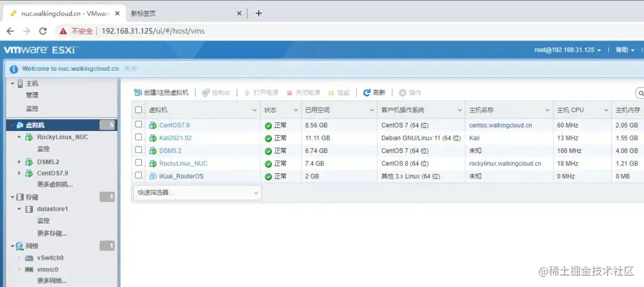This screenshot has height=287, width=644.
Task: Click the iKuai_RouterOS VM icon in table
Action: pyautogui.click(x=153, y=176)
